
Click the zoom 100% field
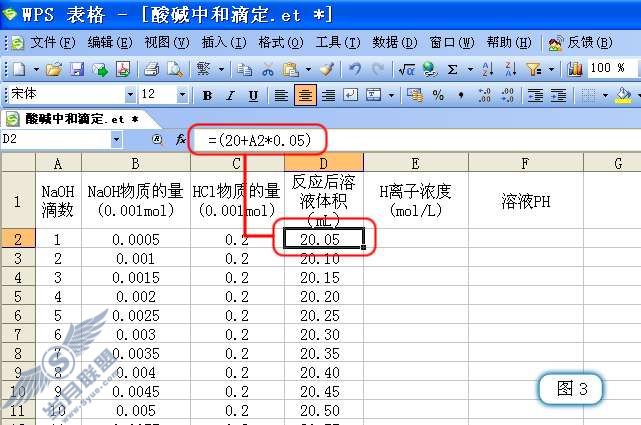click(611, 68)
